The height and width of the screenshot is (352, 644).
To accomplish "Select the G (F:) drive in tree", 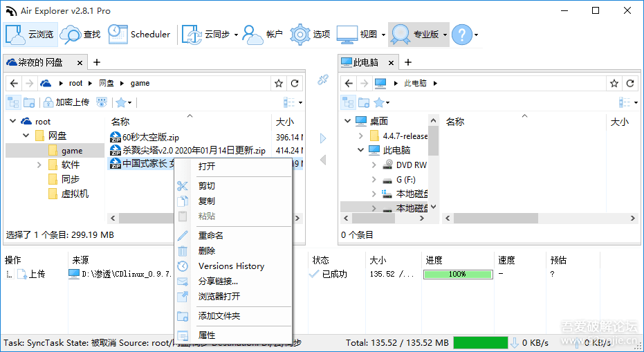I will pos(406,180).
